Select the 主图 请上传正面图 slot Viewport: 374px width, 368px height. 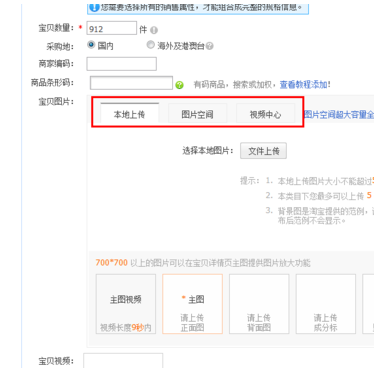coord(192,304)
